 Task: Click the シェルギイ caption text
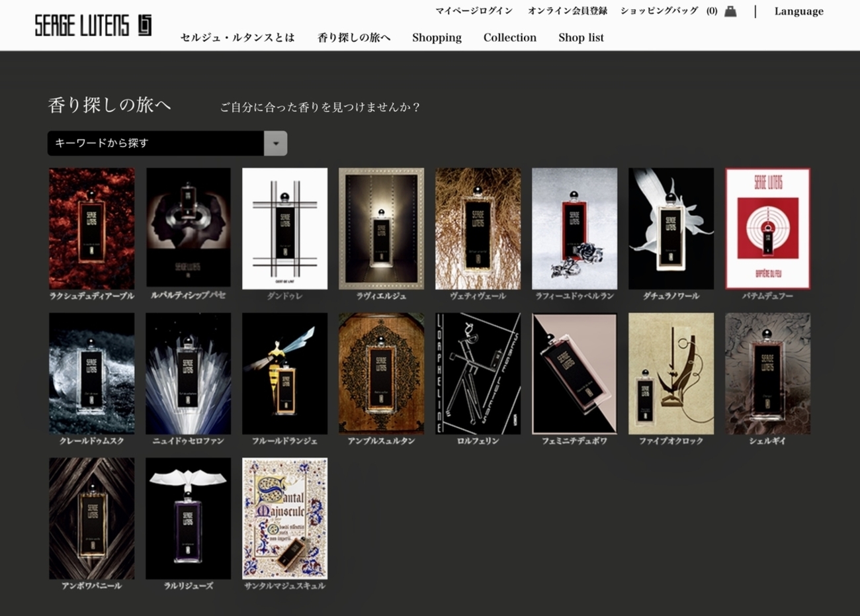[767, 441]
